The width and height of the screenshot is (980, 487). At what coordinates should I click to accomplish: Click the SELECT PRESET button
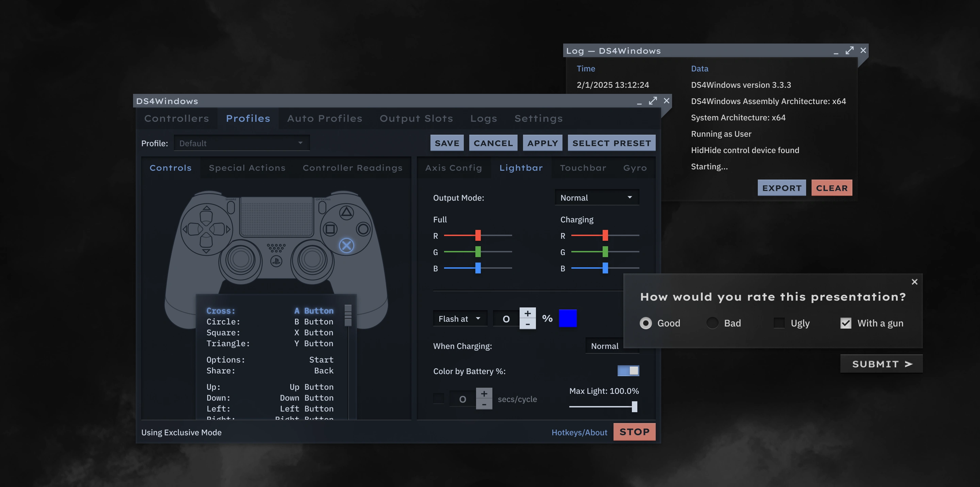611,142
